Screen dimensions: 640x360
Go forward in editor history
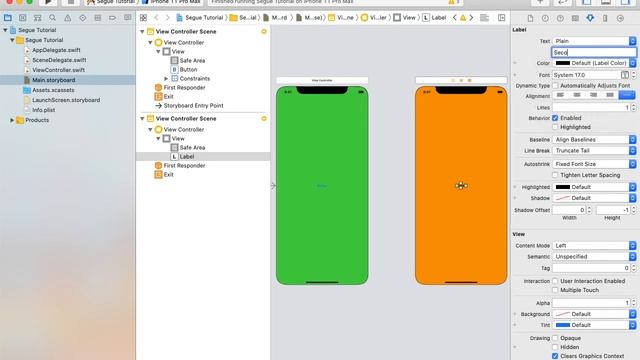[x=167, y=18]
